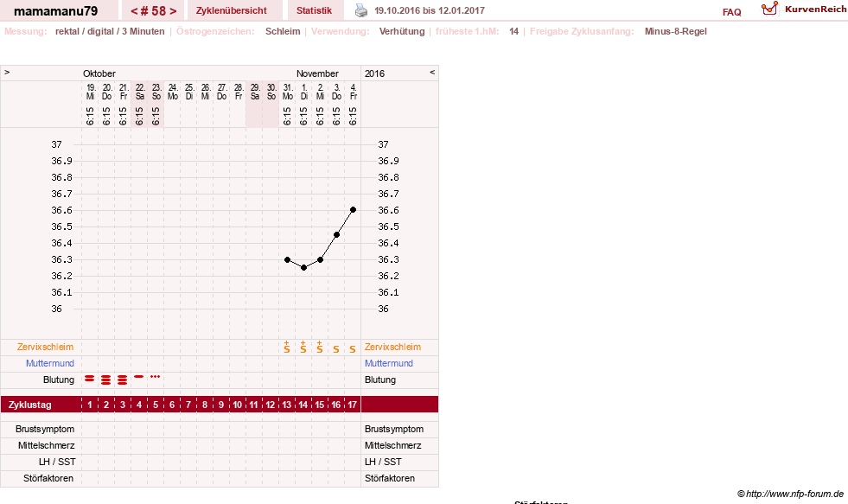Click heavy bleeding marker on cycle day 2

106,380
